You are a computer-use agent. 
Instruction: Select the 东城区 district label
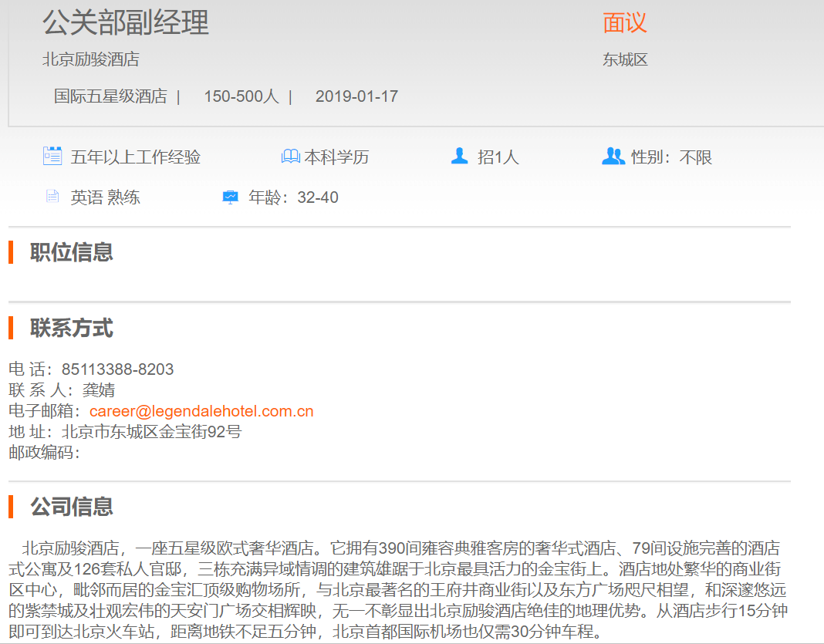(625, 59)
